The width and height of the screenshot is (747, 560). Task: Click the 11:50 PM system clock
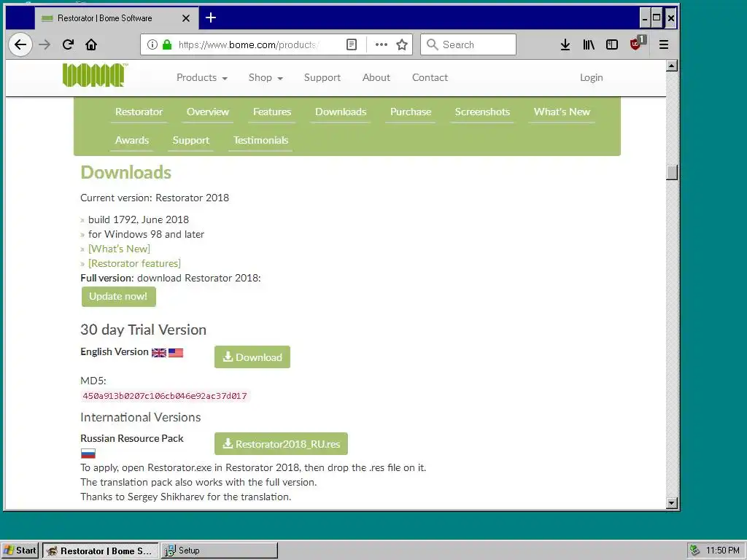click(723, 551)
